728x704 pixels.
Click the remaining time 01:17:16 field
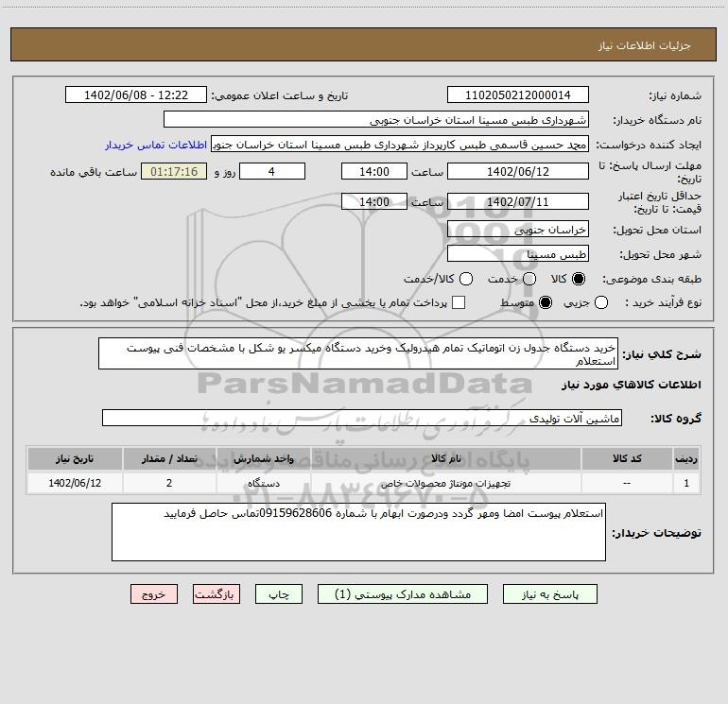point(174,171)
